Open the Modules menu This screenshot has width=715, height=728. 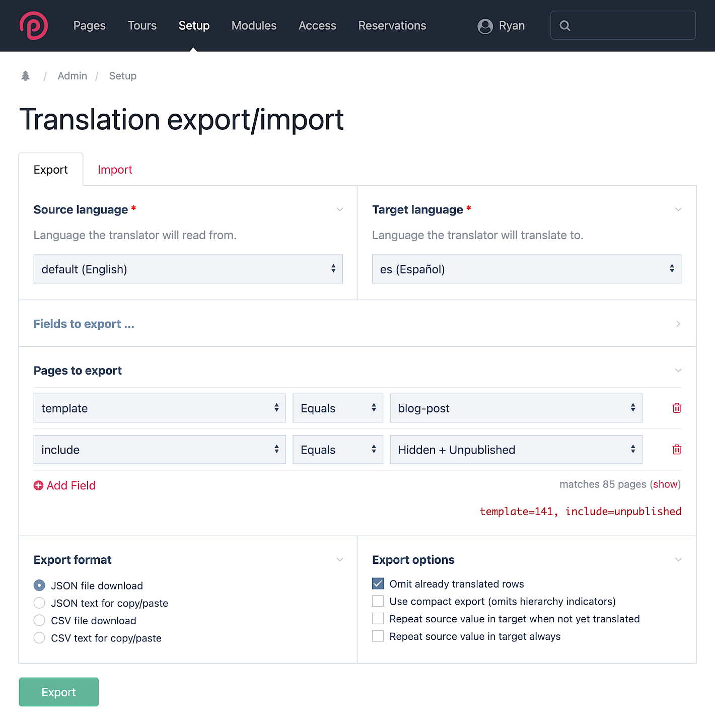coord(254,26)
